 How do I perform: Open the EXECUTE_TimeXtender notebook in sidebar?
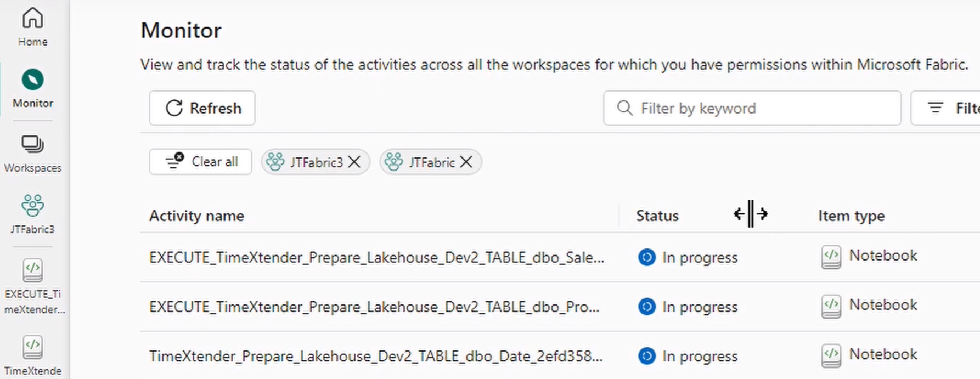pos(33,286)
